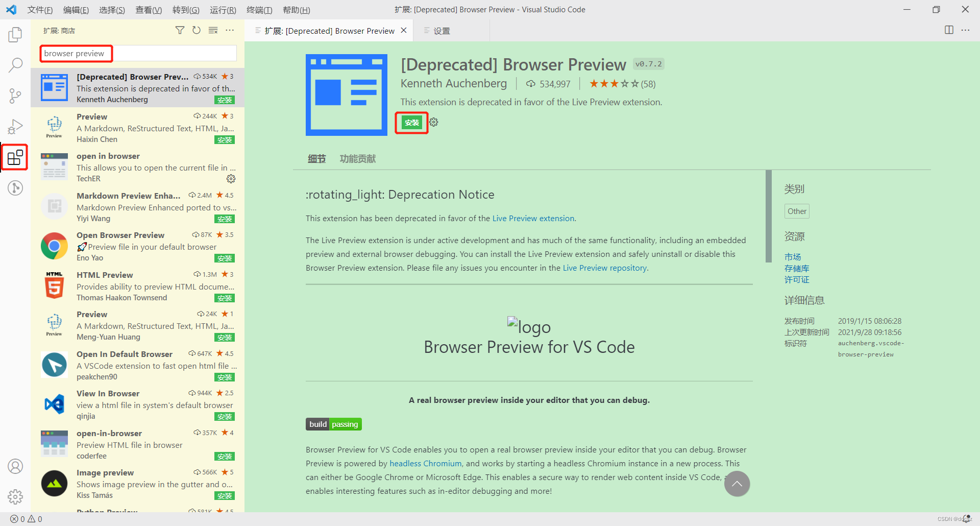Click the gear icon beside the install button
Image resolution: width=980 pixels, height=526 pixels.
(434, 122)
